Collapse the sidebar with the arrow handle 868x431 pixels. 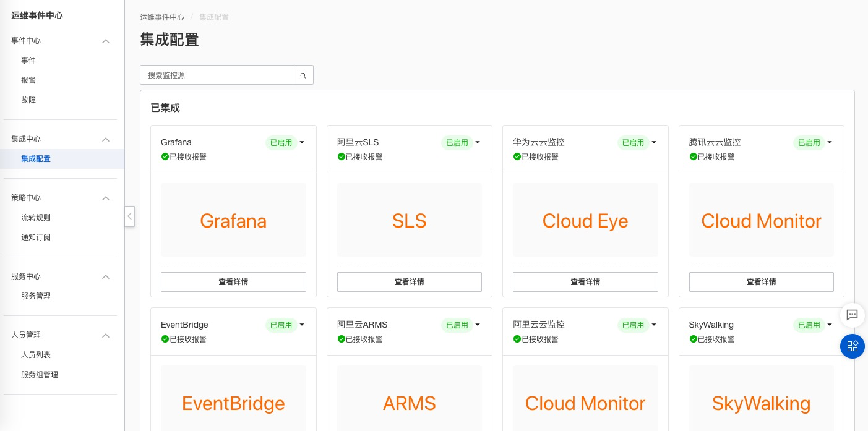pyautogui.click(x=129, y=216)
